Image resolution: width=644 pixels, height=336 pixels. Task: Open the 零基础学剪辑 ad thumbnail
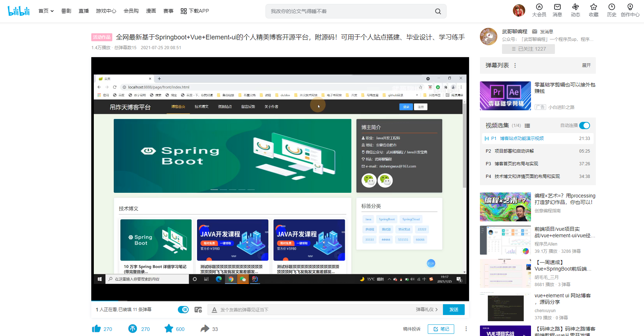[505, 96]
